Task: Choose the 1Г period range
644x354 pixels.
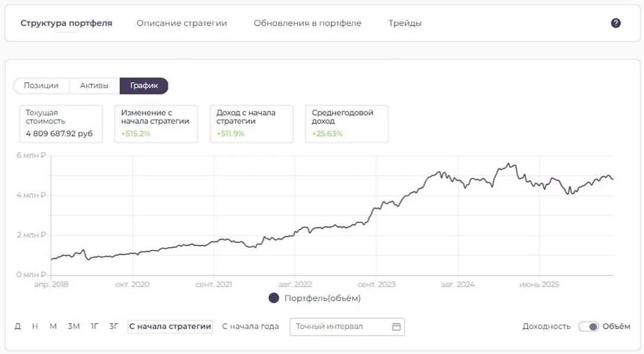Action: (94, 327)
